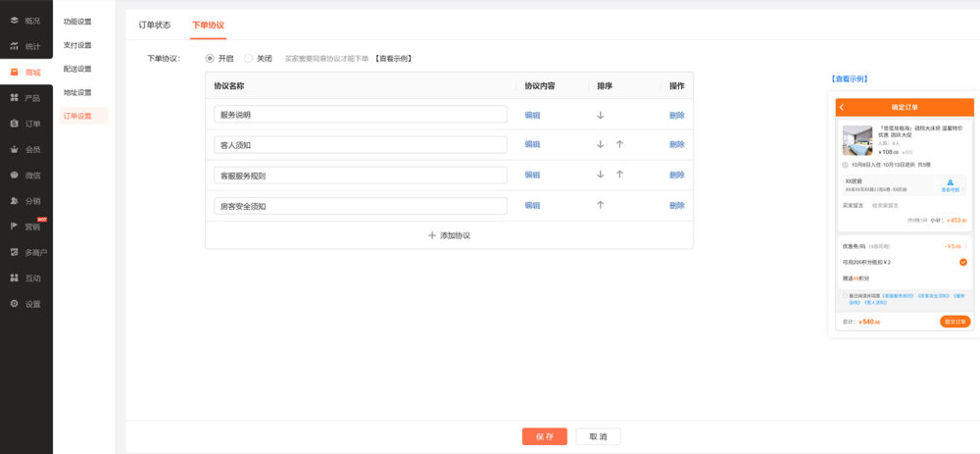The height and width of the screenshot is (454, 980).
Task: Open 订单设置 submenu item
Action: pos(83,116)
